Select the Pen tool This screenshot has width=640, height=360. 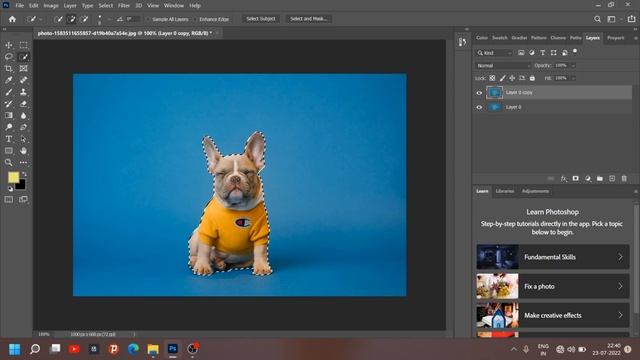coord(23,127)
